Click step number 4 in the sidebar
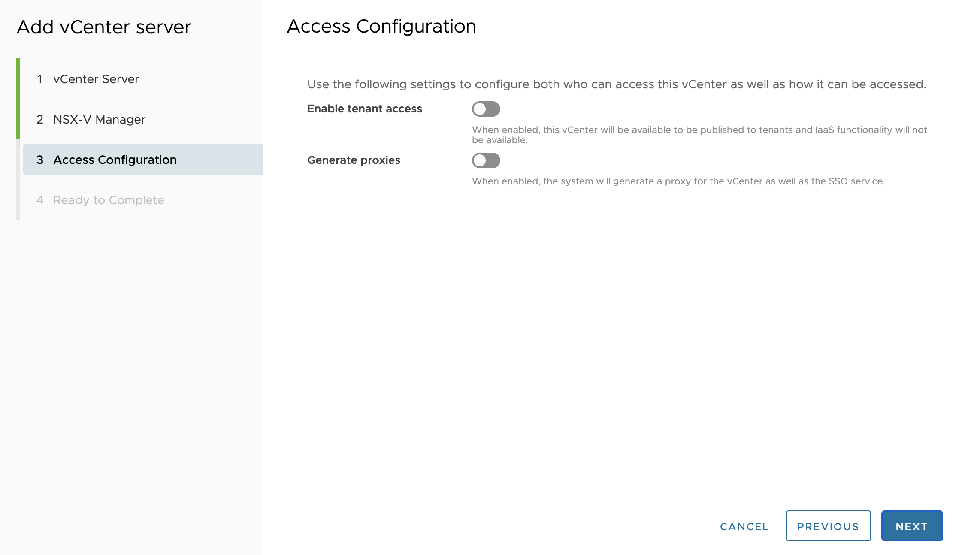 point(40,200)
